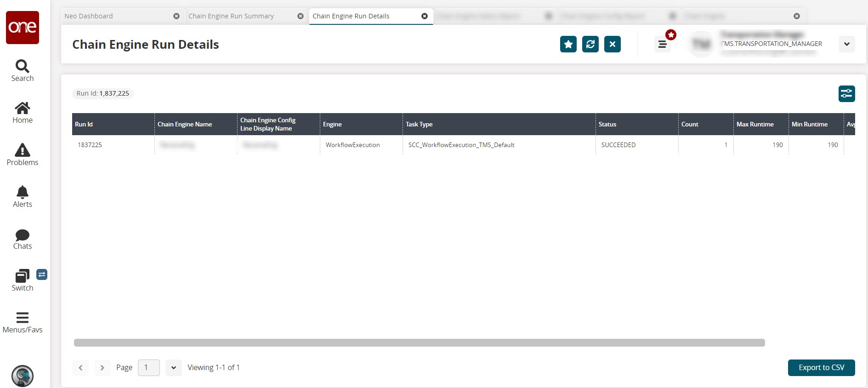This screenshot has height=388, width=868.
Task: Click Export to CSV button
Action: point(821,367)
